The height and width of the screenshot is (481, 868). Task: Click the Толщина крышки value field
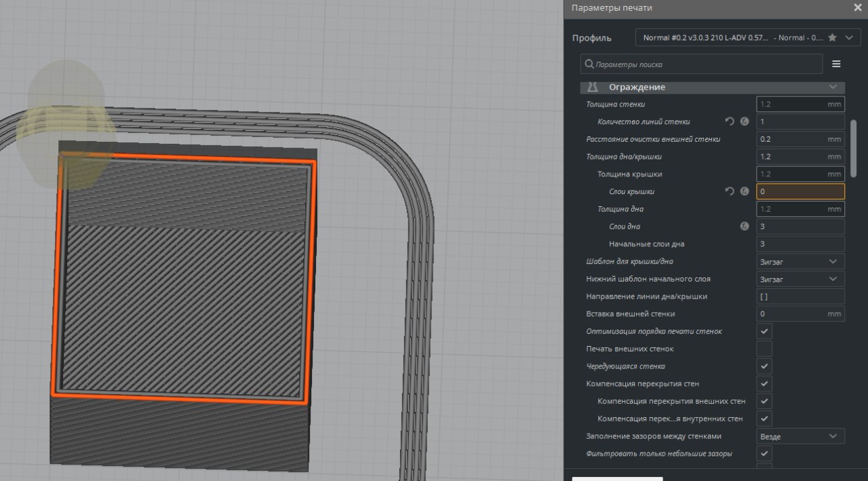click(800, 174)
